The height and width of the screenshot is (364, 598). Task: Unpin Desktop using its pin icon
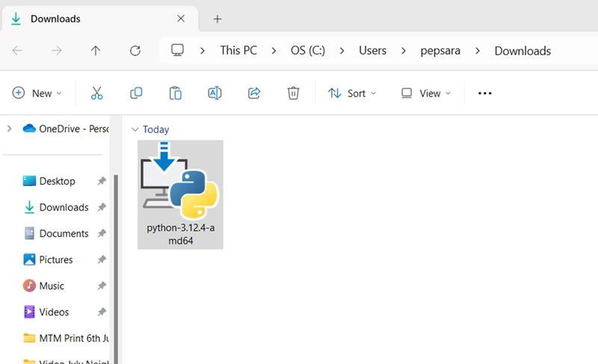coord(102,181)
